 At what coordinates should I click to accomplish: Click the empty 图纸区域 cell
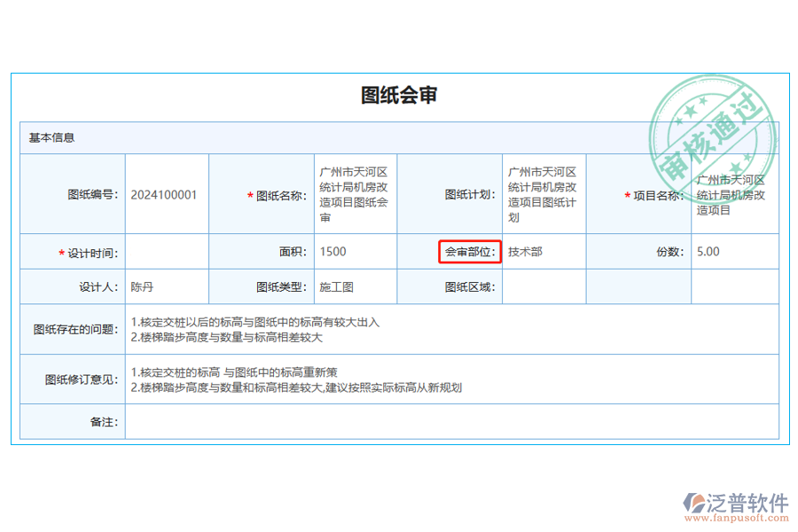[543, 286]
